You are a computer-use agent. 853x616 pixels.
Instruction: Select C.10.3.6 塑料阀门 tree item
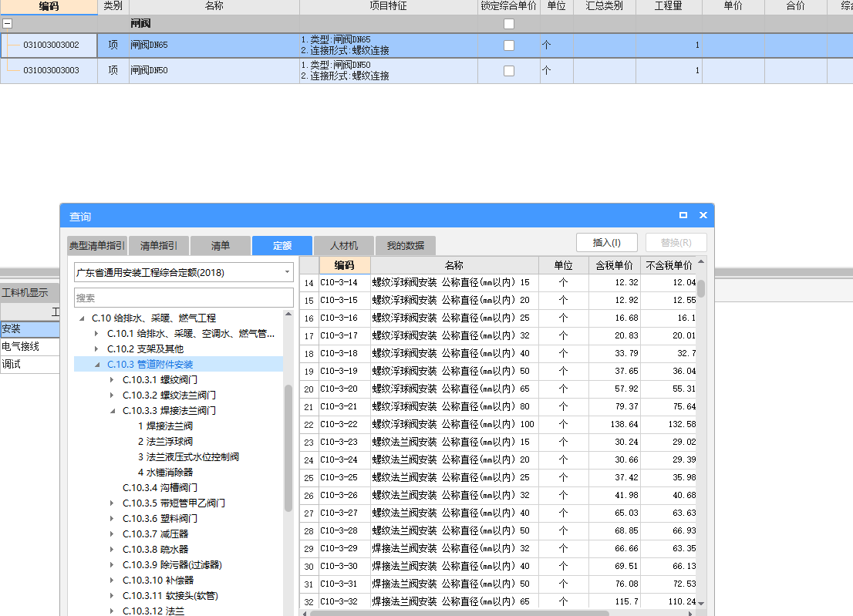[x=160, y=519]
